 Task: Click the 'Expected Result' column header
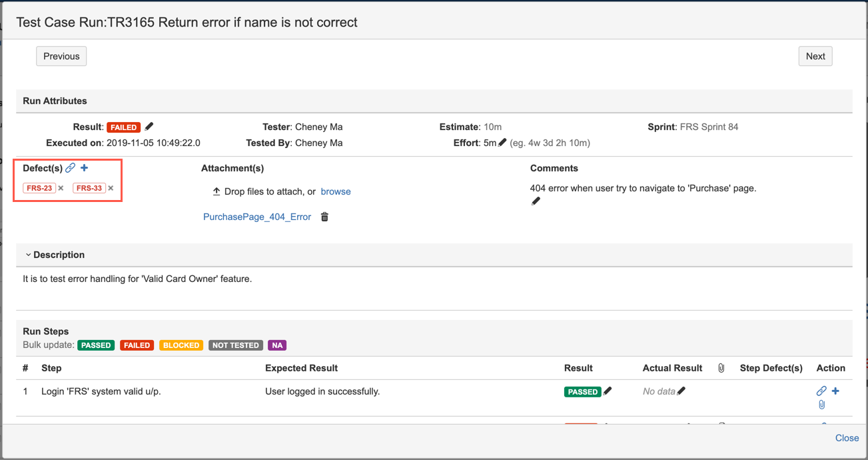coord(301,368)
